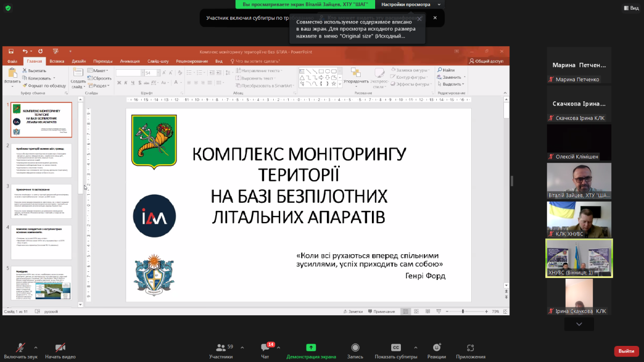
Task: Expand the Настройки просмотра dropdown
Action: [412, 4]
